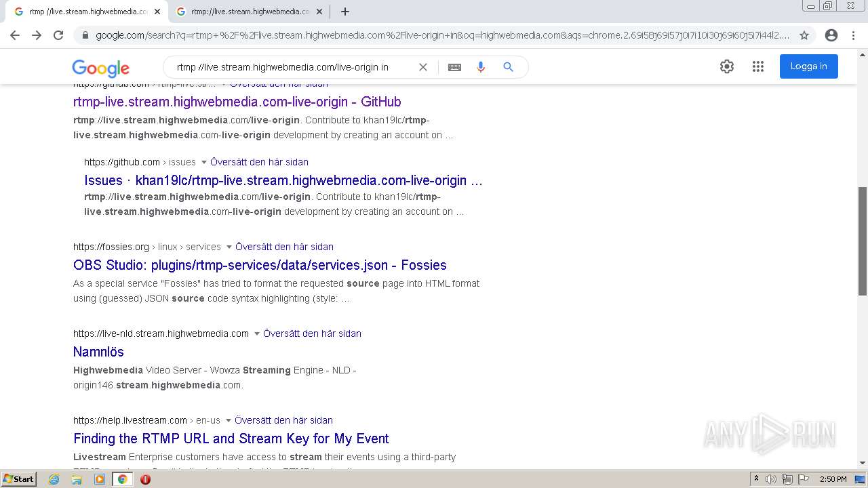Start voice search with microphone
The image size is (868, 488).
pyautogui.click(x=481, y=67)
